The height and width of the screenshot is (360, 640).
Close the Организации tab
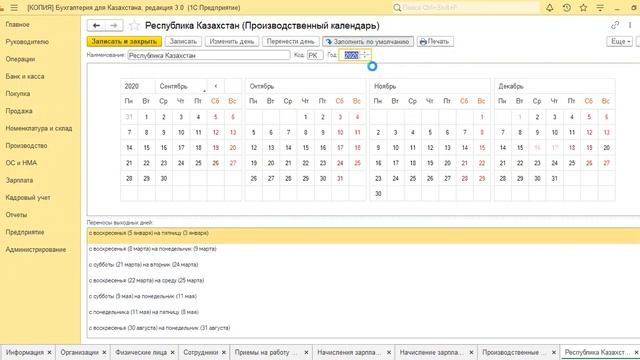[x=104, y=352]
